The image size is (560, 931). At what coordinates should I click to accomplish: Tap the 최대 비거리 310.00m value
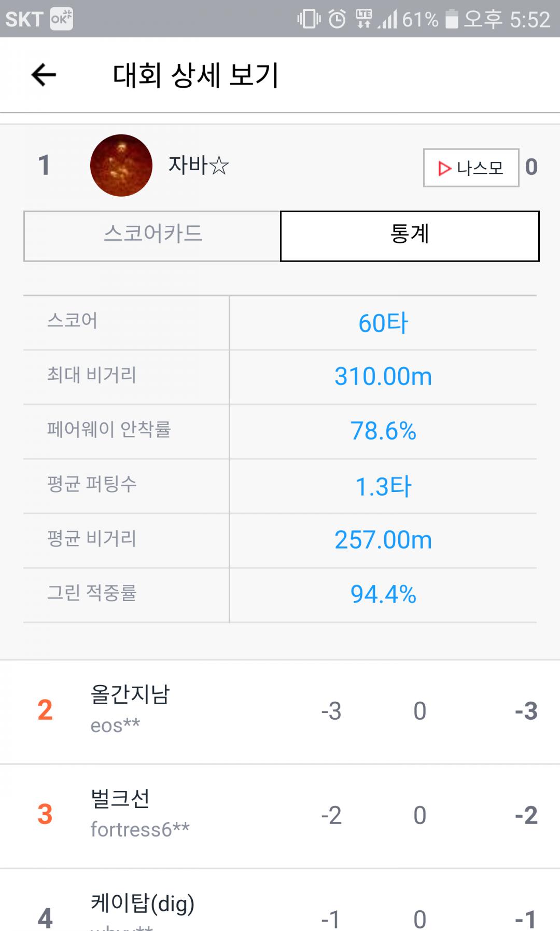pyautogui.click(x=383, y=377)
